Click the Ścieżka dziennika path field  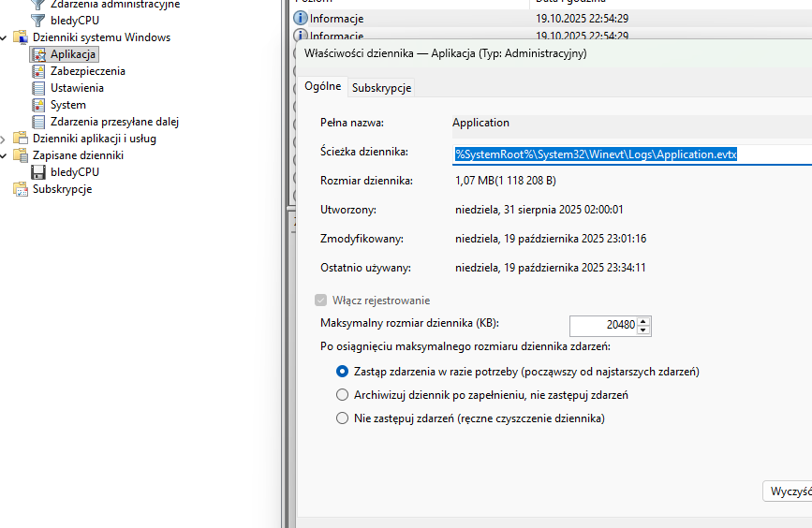[x=632, y=154]
